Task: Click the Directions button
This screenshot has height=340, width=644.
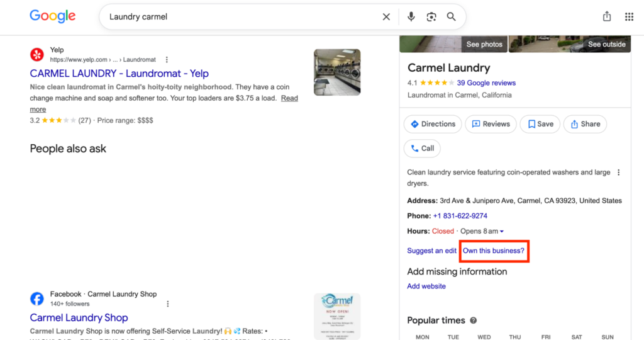Action: [433, 124]
